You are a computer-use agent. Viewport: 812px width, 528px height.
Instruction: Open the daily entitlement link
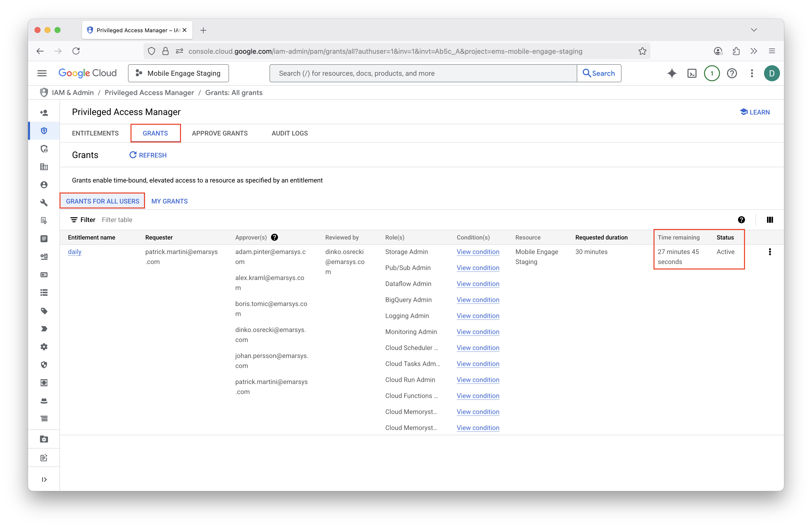(74, 252)
